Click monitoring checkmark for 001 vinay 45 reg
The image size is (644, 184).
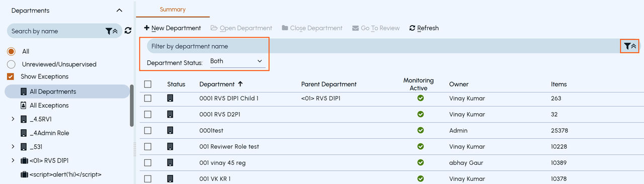point(421,162)
